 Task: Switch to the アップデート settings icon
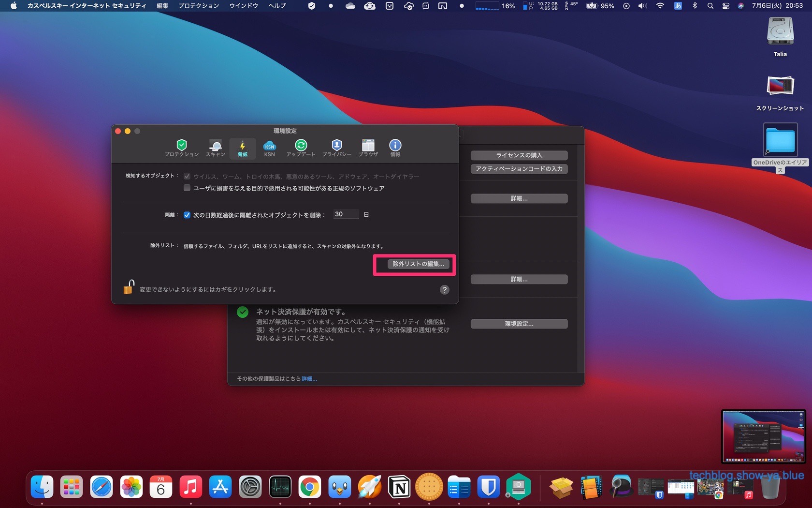point(301,148)
